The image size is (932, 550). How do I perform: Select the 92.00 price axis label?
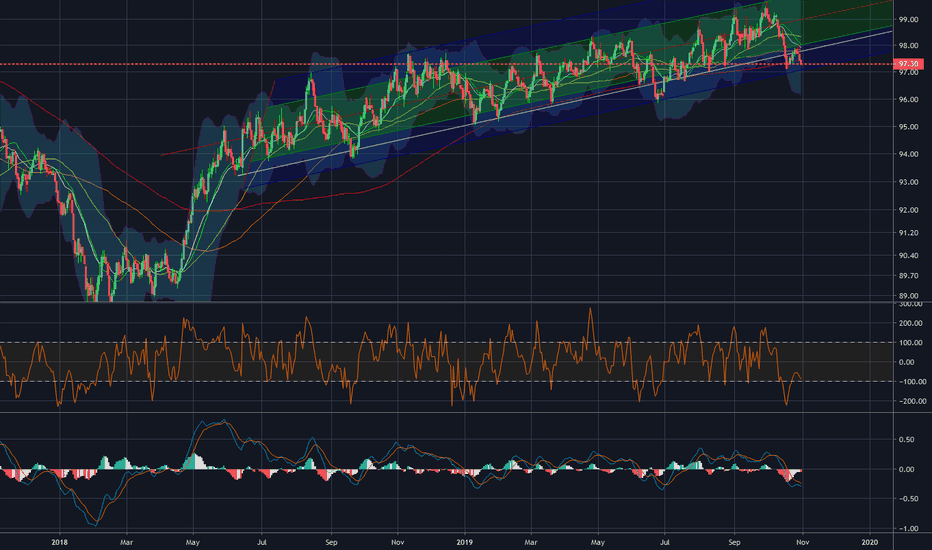(x=908, y=210)
